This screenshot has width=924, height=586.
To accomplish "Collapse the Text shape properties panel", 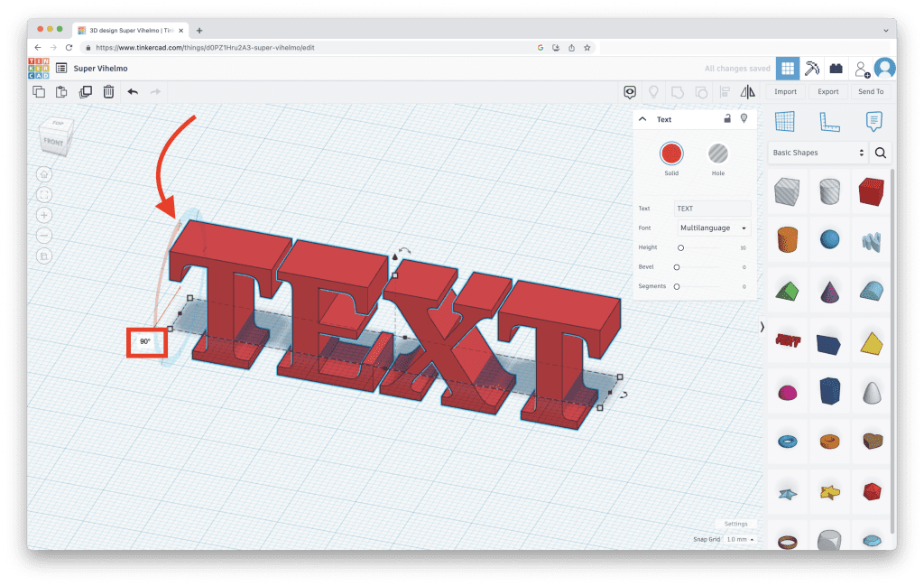I will [642, 119].
